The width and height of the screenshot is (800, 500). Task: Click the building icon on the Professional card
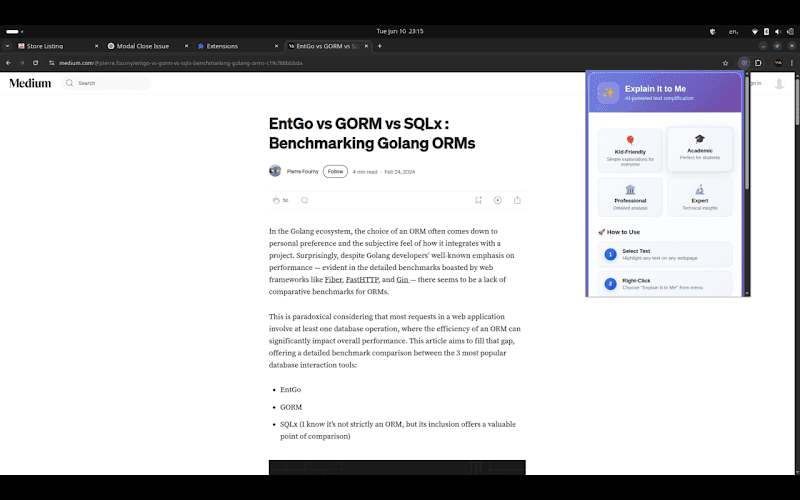pos(630,190)
